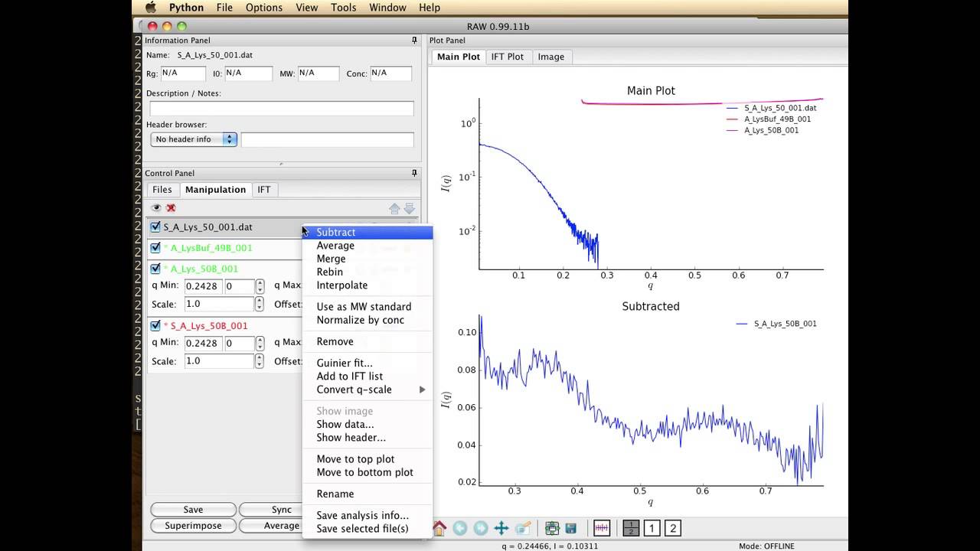Screen dimensions: 980x551
Task: Click the Save button
Action: [193, 510]
